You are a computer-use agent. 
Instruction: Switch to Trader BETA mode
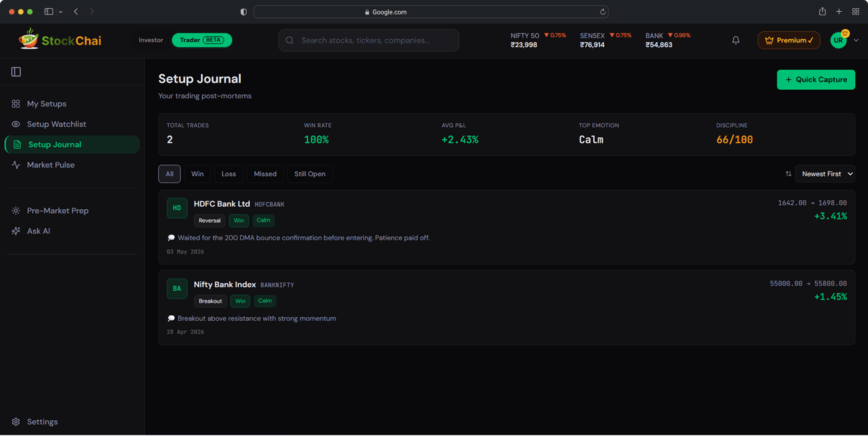pyautogui.click(x=202, y=40)
